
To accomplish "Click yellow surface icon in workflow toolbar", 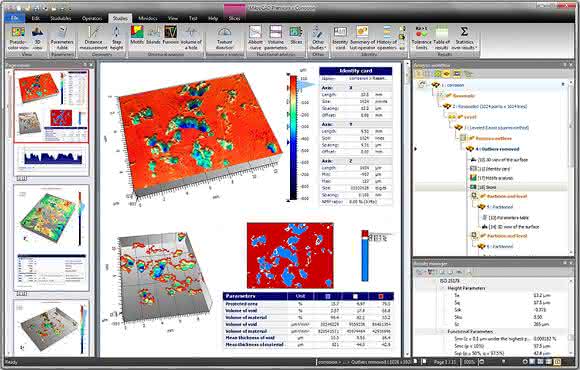I will (446, 74).
